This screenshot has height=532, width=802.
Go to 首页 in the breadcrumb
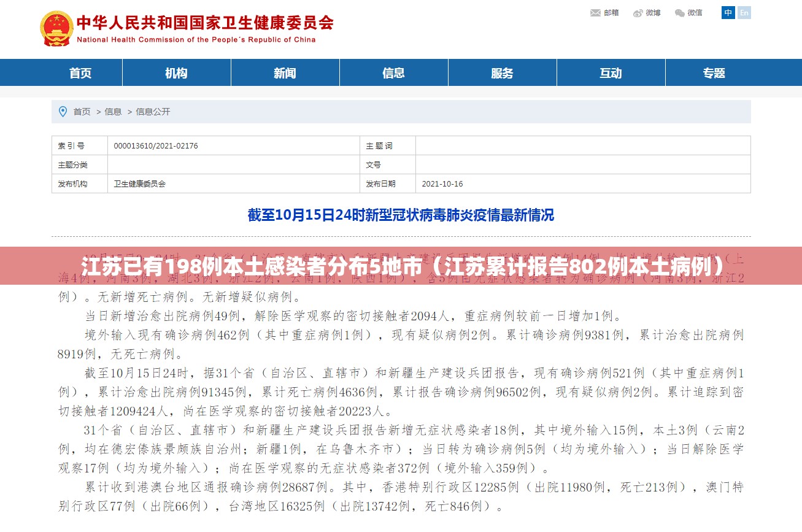point(82,112)
